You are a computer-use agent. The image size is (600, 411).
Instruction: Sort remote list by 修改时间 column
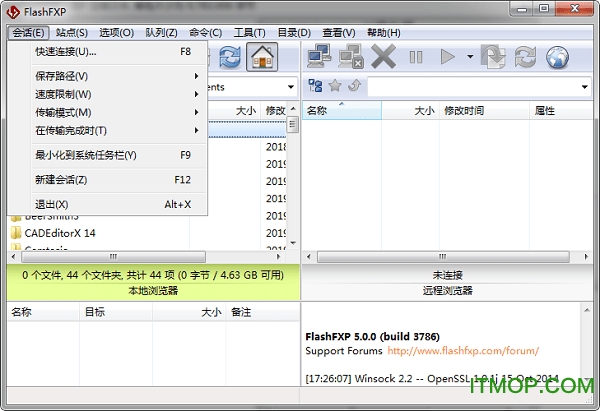coord(484,111)
